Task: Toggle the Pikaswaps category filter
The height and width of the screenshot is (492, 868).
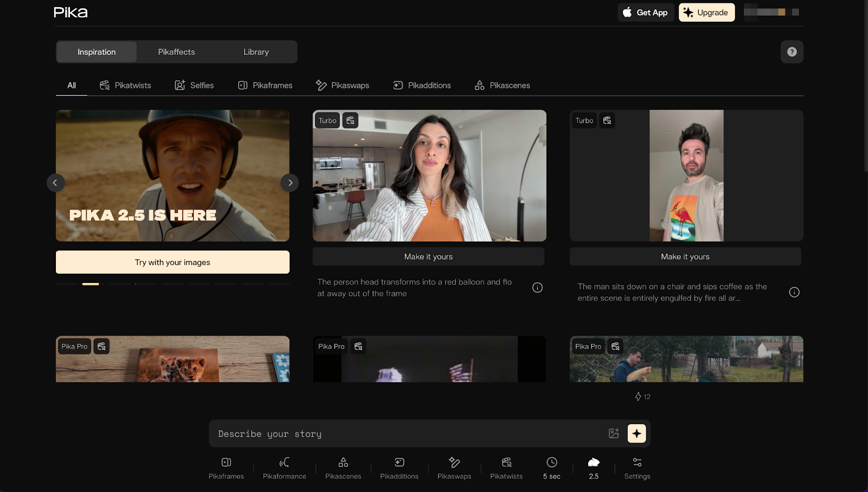Action: pos(342,85)
